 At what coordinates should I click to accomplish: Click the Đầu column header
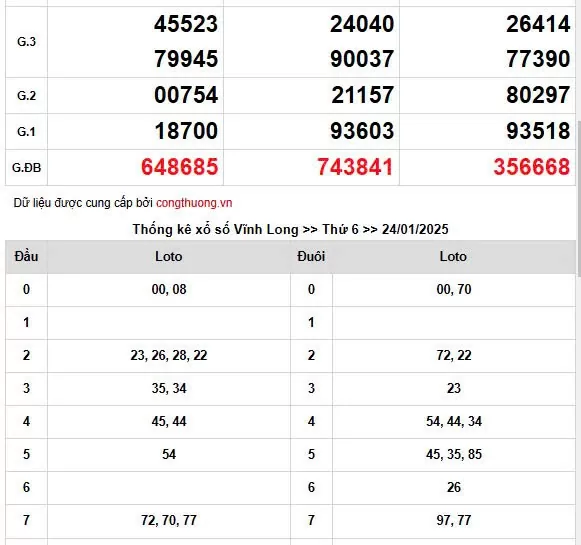click(x=26, y=256)
